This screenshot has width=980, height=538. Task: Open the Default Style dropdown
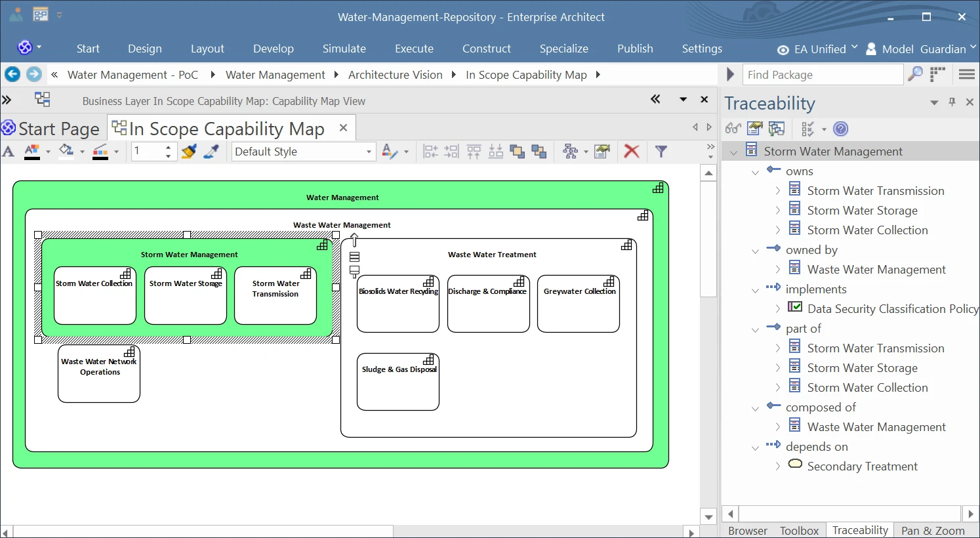369,152
